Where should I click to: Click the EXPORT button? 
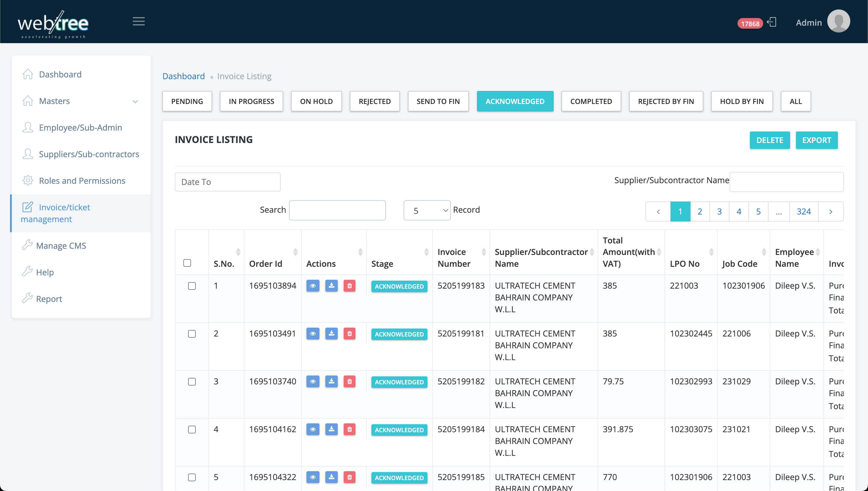(x=816, y=140)
